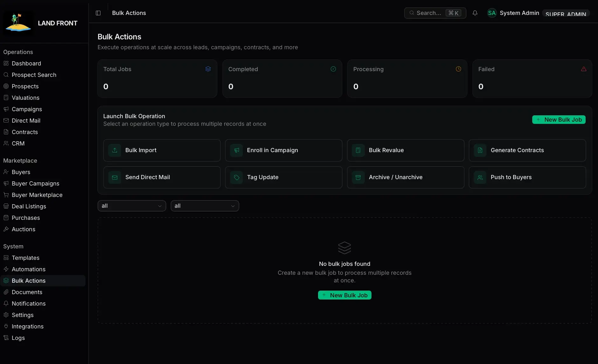The image size is (598, 364).
Task: Choose Generate Contracts operation
Action: (x=527, y=150)
